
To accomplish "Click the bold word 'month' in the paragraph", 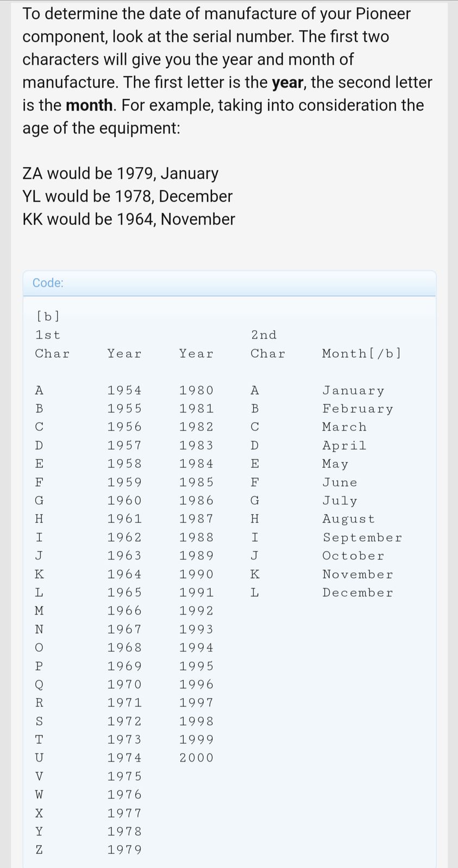I will point(89,105).
